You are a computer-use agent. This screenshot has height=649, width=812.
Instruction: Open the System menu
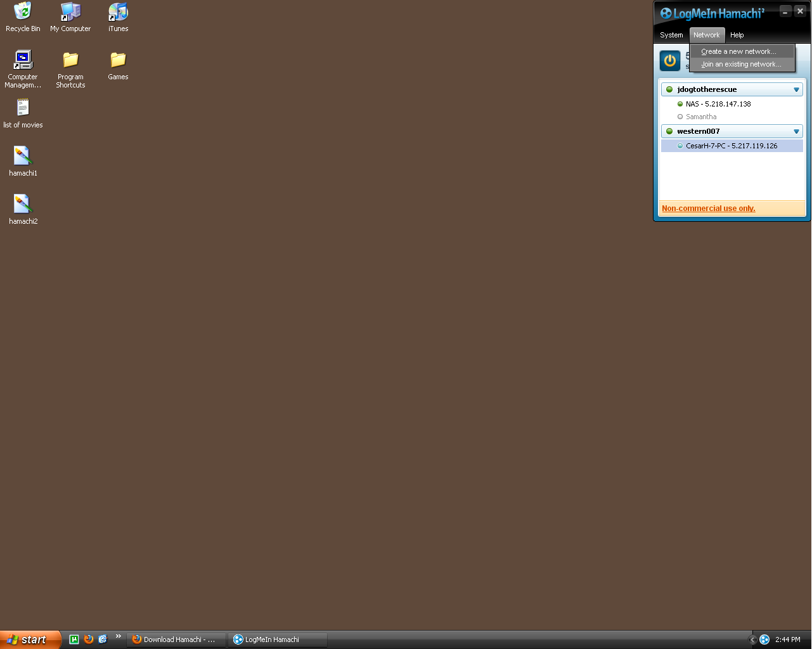[x=671, y=35]
